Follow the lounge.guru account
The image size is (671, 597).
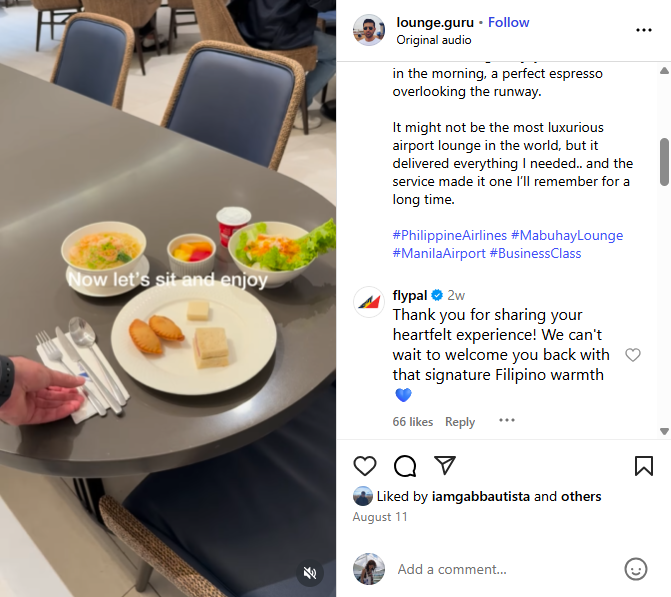tap(508, 22)
